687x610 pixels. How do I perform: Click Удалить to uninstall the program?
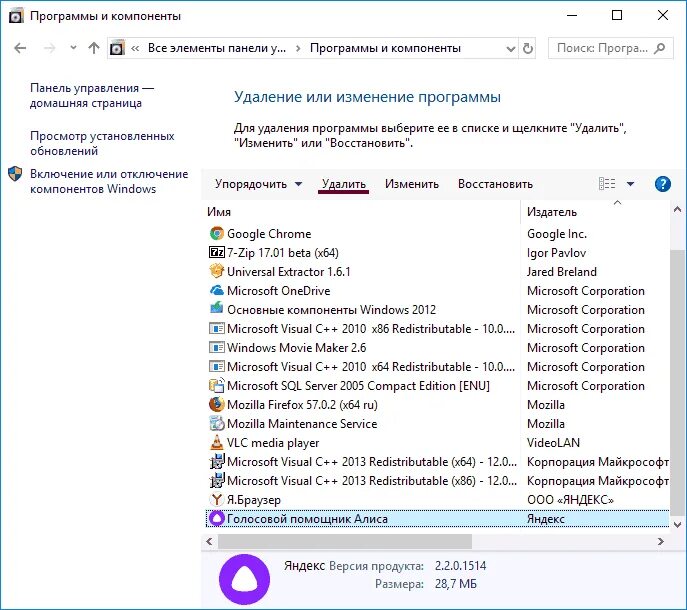(x=344, y=184)
